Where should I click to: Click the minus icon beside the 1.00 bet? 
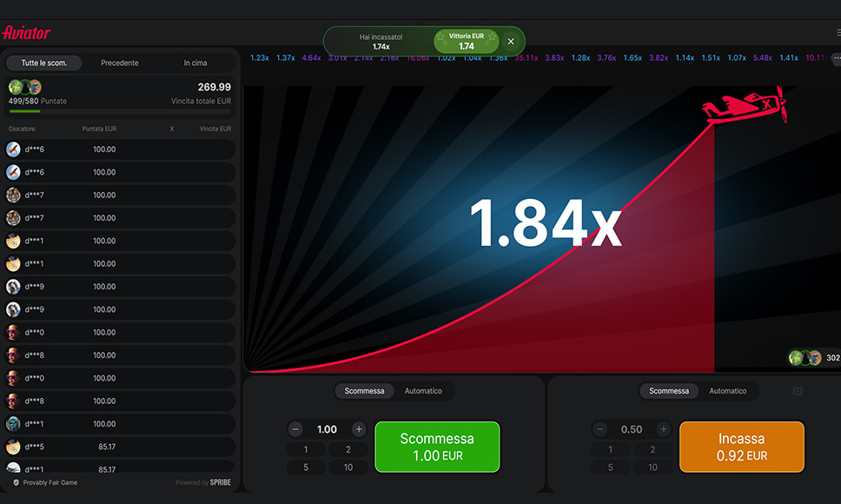point(295,429)
